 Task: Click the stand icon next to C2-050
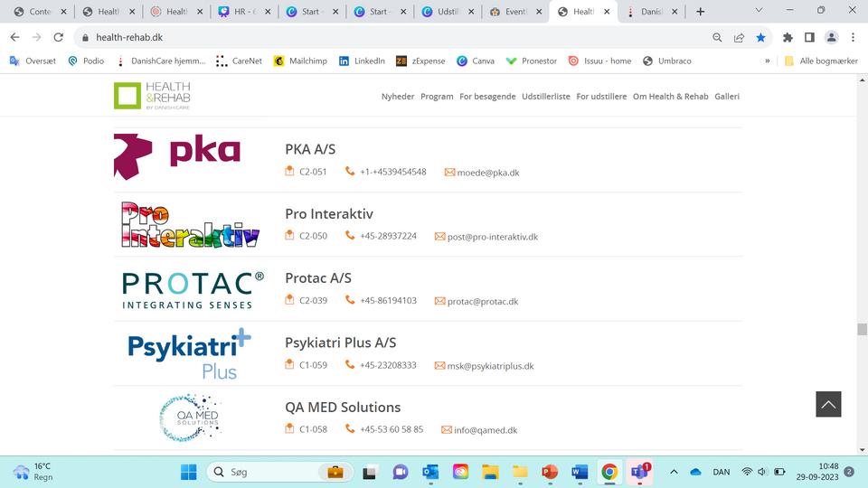click(x=289, y=235)
